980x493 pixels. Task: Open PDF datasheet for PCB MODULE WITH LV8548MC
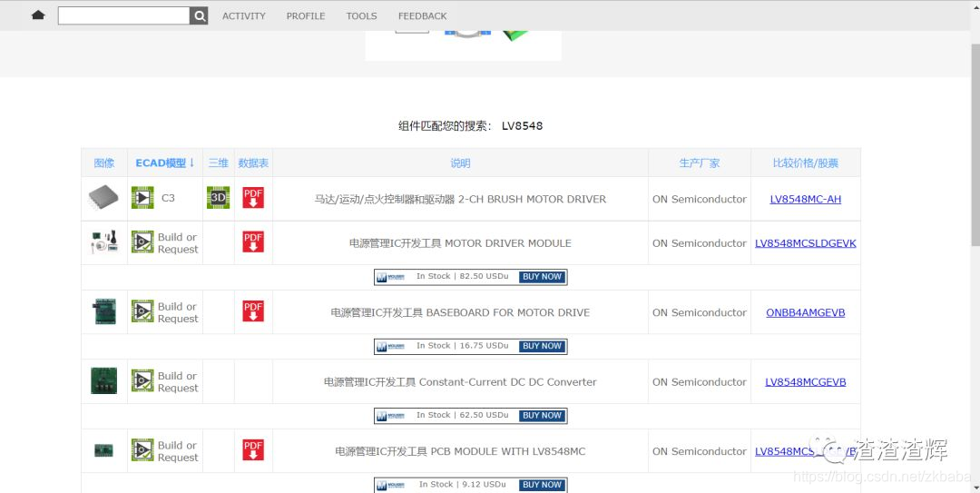click(x=253, y=450)
